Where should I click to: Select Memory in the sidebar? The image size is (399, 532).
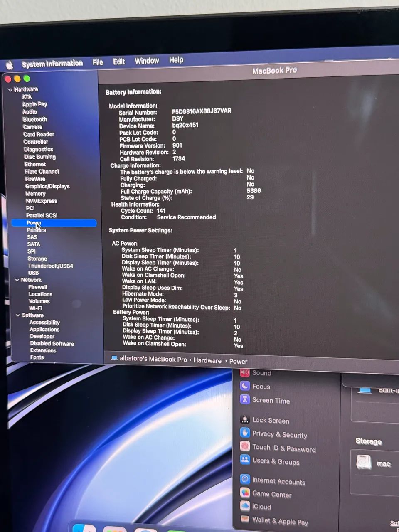pyautogui.click(x=35, y=194)
